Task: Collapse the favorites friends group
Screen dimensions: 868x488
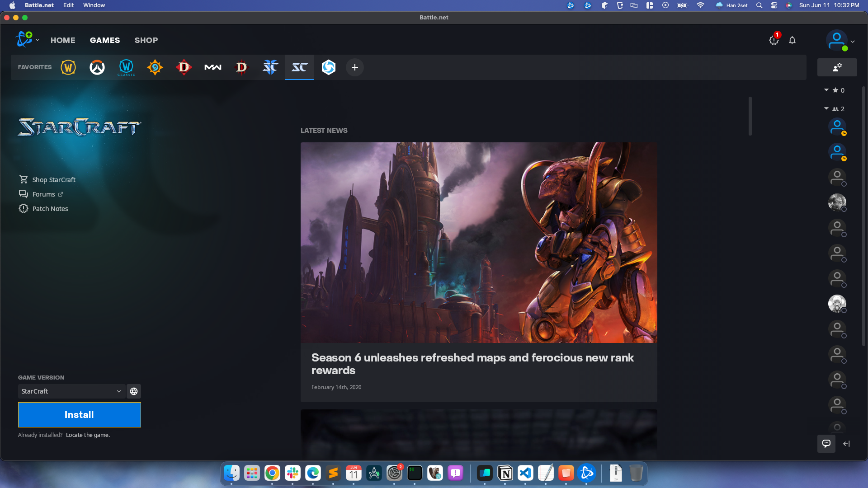Action: [826, 90]
